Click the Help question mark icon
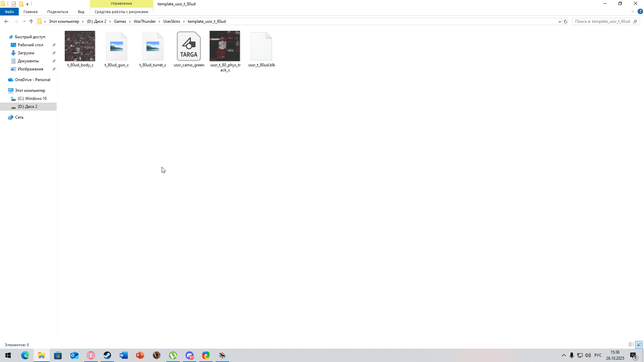The width and height of the screenshot is (644, 362). pyautogui.click(x=640, y=11)
